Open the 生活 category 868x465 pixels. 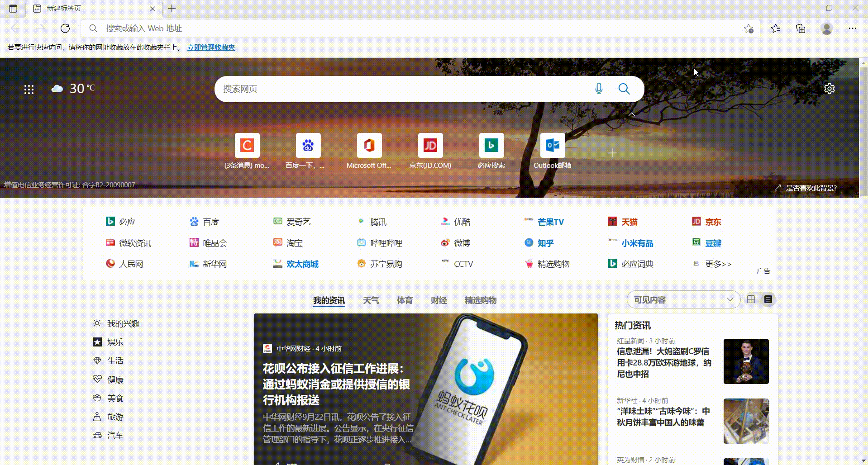tap(108, 361)
